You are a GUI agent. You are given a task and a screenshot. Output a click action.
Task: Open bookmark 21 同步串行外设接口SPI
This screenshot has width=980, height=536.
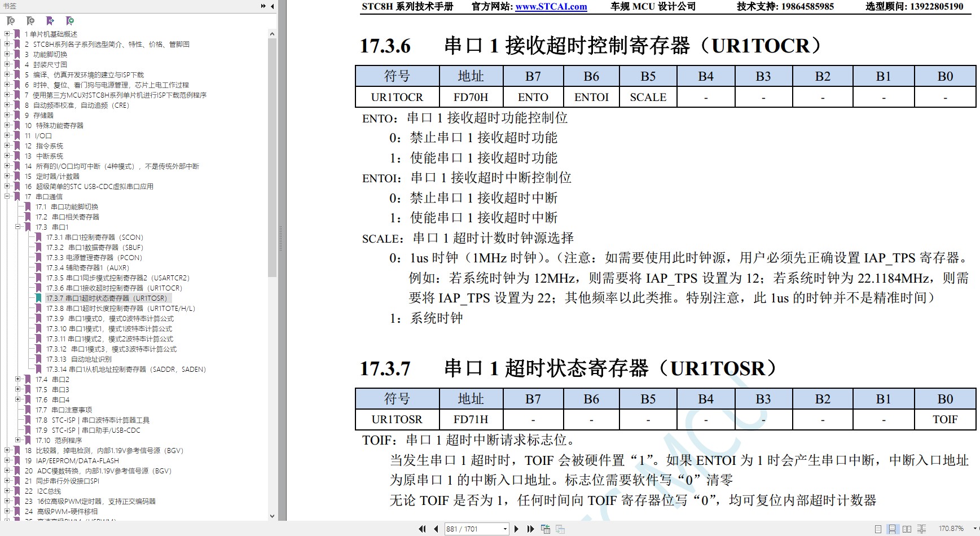pyautogui.click(x=62, y=481)
